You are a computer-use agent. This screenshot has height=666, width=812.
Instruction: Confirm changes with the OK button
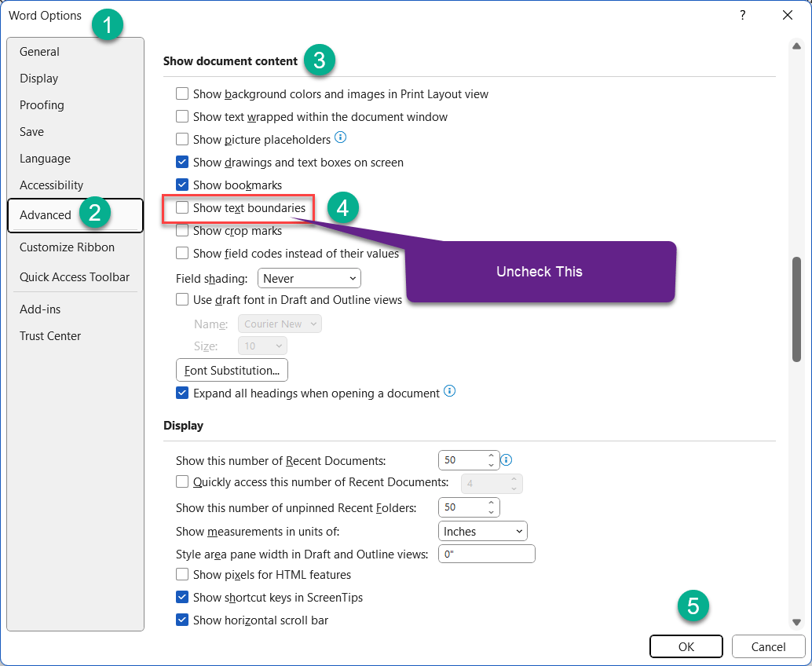[686, 646]
